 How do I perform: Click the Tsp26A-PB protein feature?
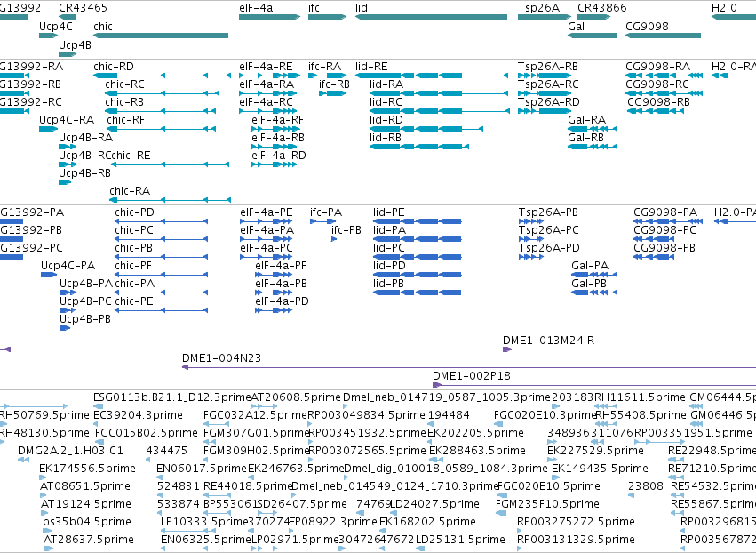pyautogui.click(x=531, y=221)
